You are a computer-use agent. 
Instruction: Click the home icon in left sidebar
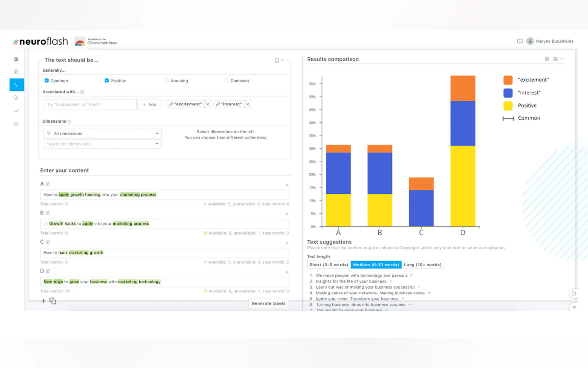click(x=16, y=59)
